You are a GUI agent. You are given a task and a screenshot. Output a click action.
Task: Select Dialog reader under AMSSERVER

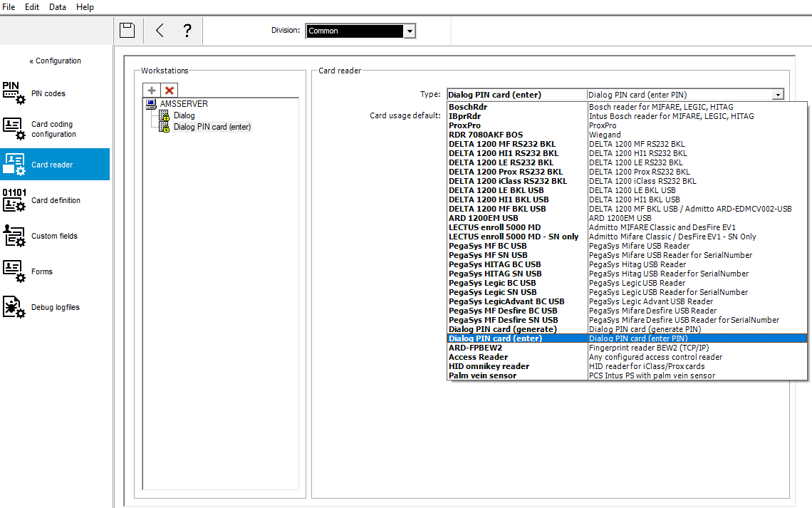tap(184, 115)
